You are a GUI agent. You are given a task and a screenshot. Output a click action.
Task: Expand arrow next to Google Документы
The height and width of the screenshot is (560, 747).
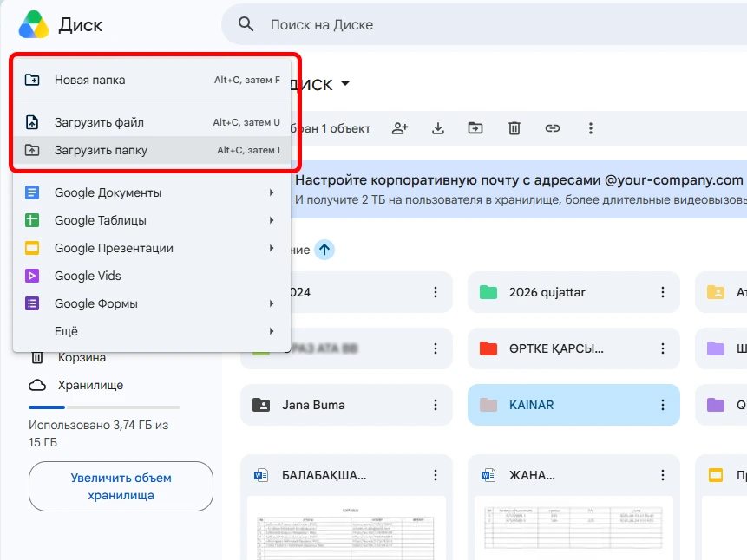271,192
